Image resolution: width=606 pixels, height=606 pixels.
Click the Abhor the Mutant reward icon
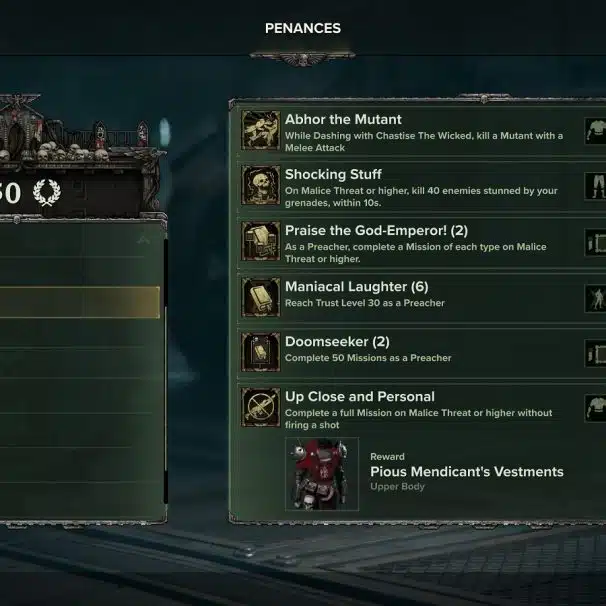coord(596,130)
